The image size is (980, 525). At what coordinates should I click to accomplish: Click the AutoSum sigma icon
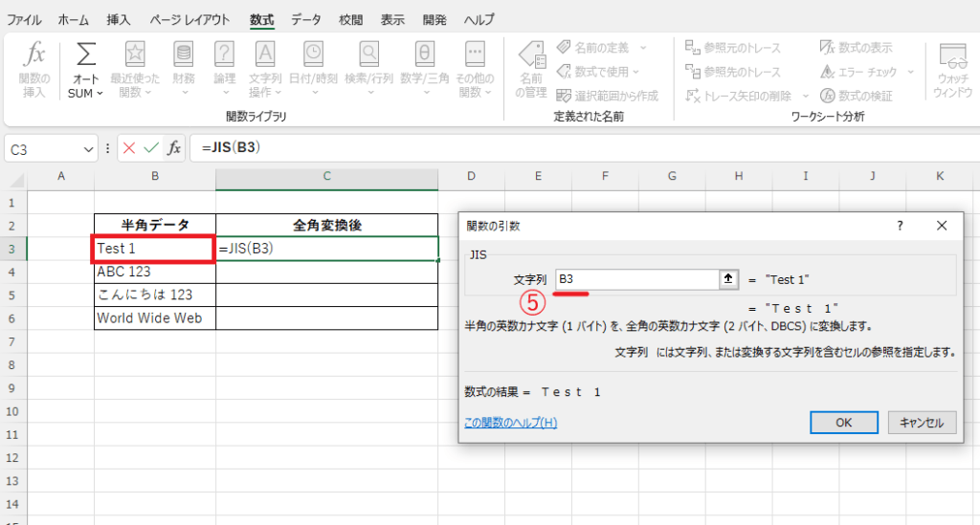click(x=85, y=55)
